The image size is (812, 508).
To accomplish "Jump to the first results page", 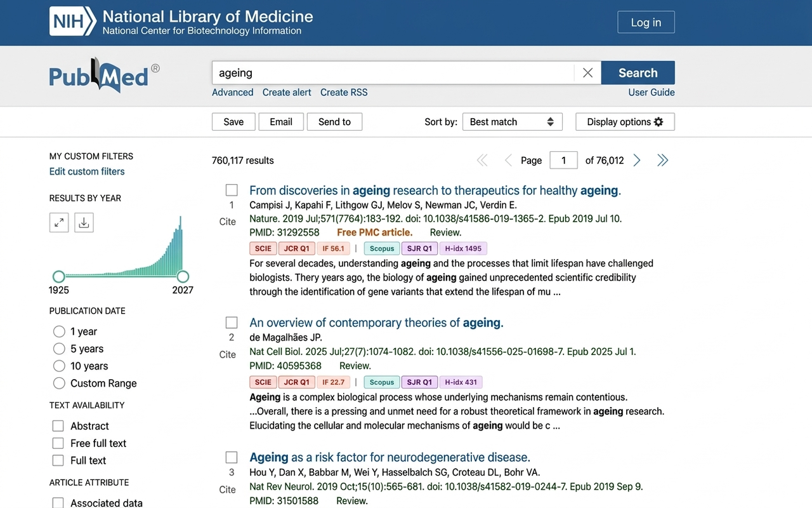I will pyautogui.click(x=482, y=161).
